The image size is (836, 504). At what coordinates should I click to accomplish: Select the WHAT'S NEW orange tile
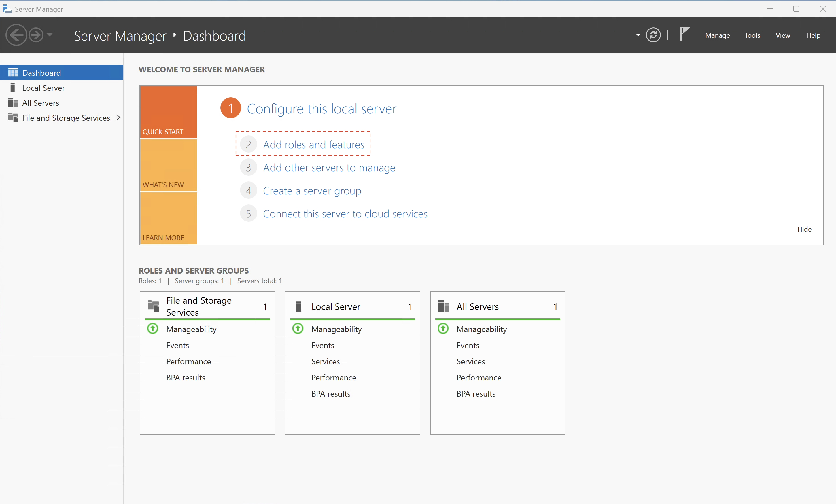coord(168,166)
